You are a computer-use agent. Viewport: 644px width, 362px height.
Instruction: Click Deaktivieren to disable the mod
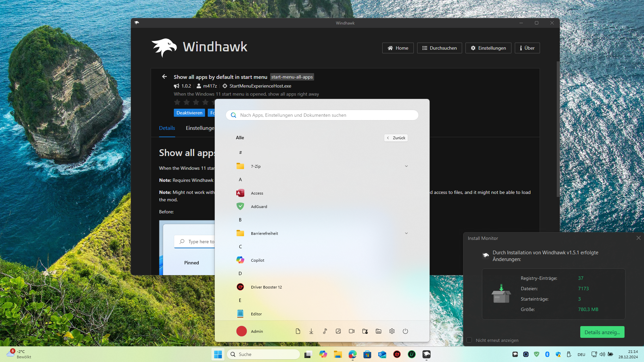[x=189, y=113]
